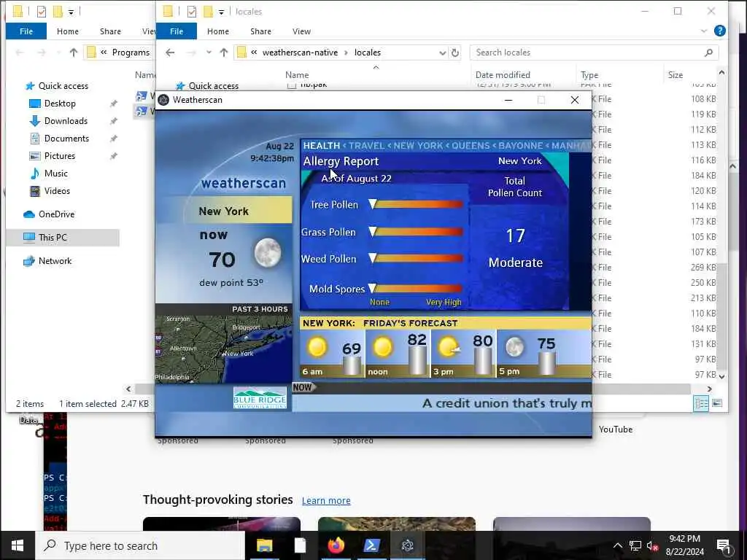Image resolution: width=747 pixels, height=560 pixels.
Task: Select This PC in the navigation pane
Action: [x=53, y=237]
